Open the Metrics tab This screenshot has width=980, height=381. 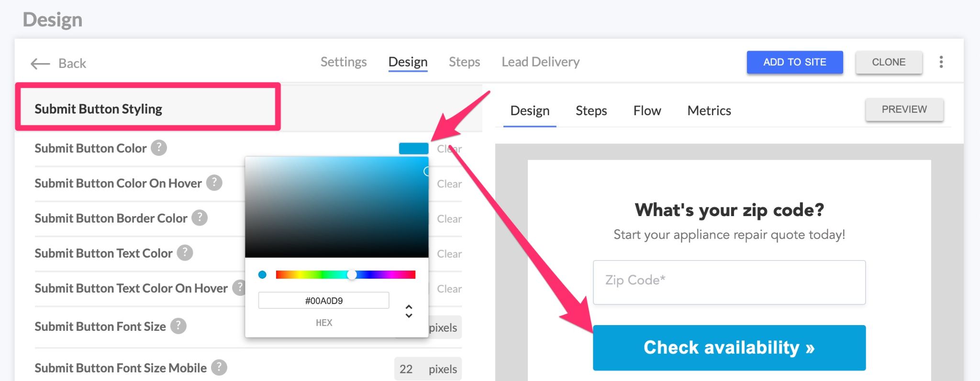click(x=709, y=111)
